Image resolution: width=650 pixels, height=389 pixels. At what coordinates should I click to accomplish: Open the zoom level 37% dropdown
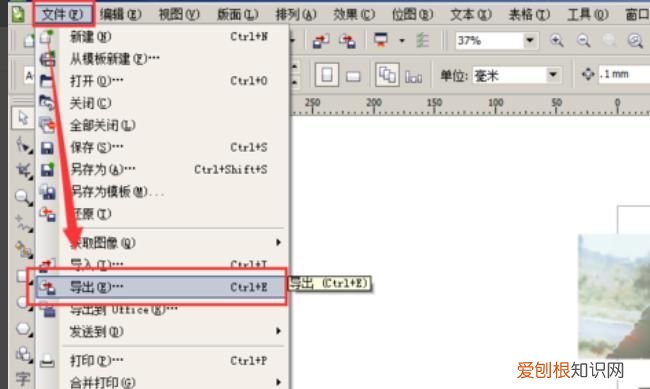[x=529, y=41]
